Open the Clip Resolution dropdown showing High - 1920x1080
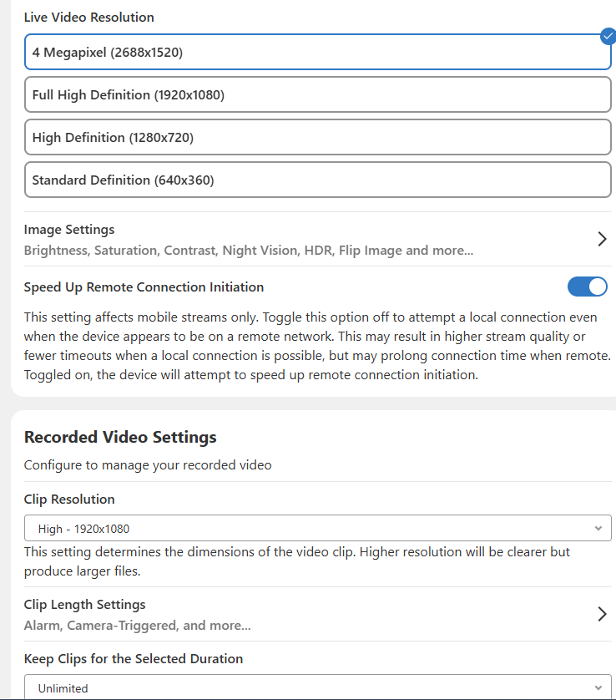 click(x=317, y=528)
